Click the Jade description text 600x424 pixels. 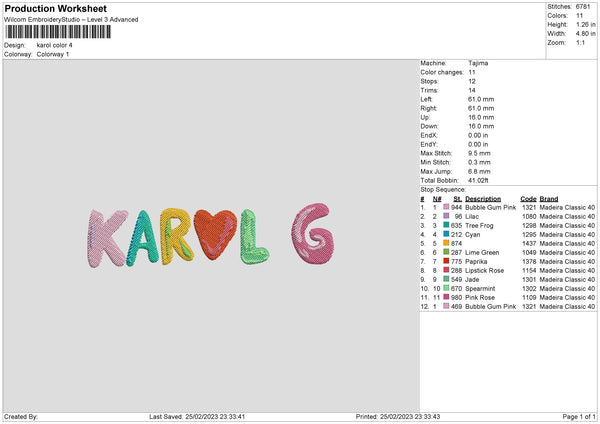point(472,279)
